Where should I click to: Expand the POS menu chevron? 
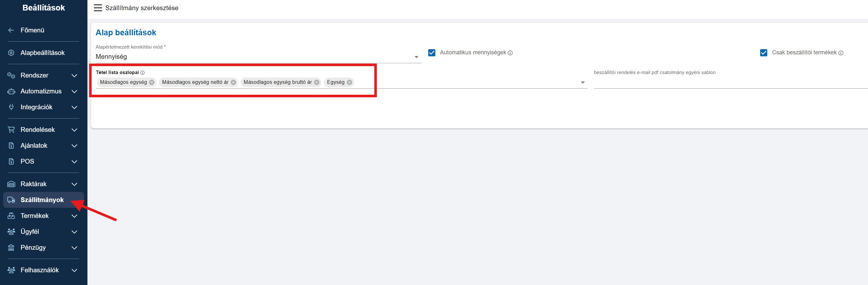coord(74,162)
